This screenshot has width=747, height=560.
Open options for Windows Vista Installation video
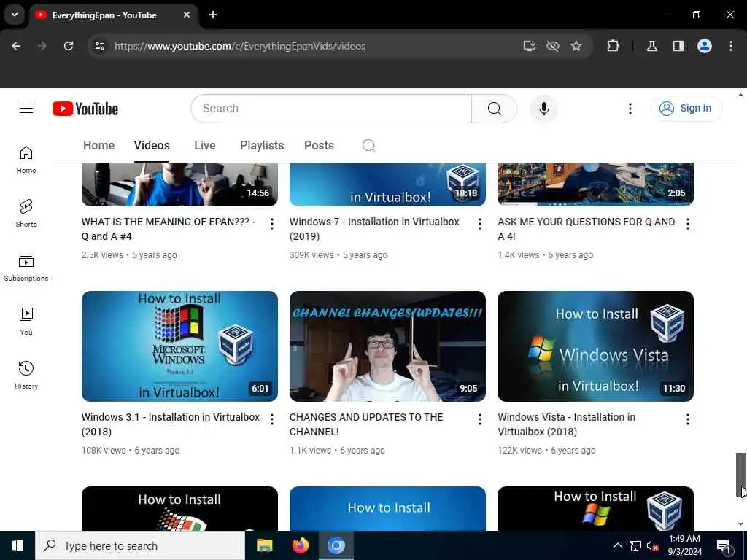687,419
